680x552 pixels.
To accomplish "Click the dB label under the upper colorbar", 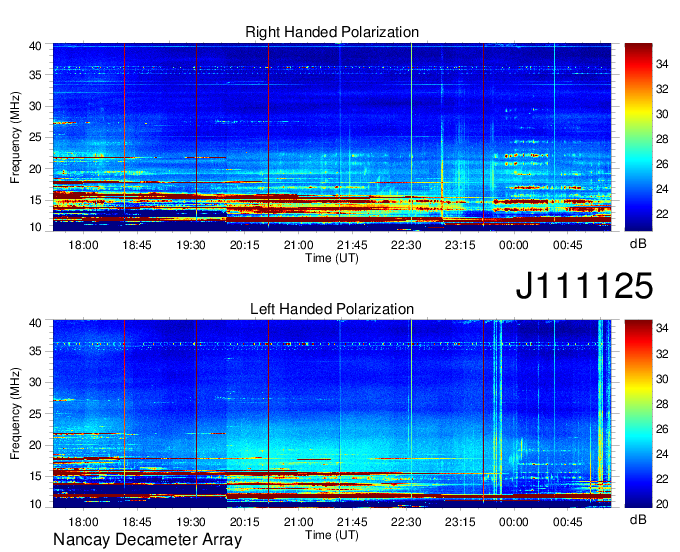I will tap(638, 244).
